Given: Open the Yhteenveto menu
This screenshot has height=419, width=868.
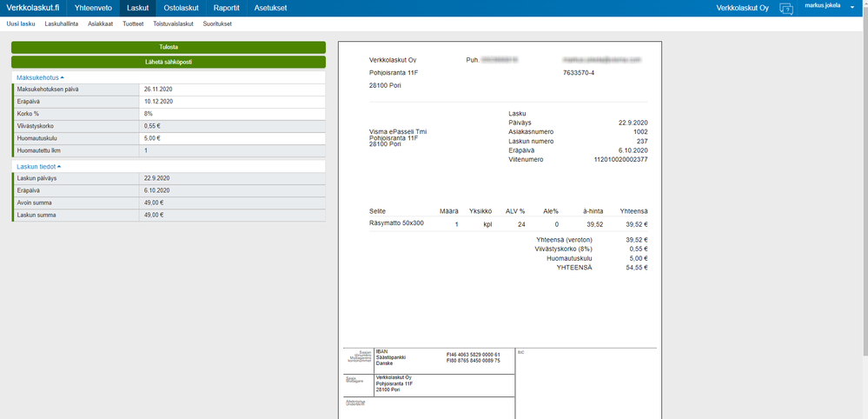Looking at the screenshot, I should click(93, 9).
